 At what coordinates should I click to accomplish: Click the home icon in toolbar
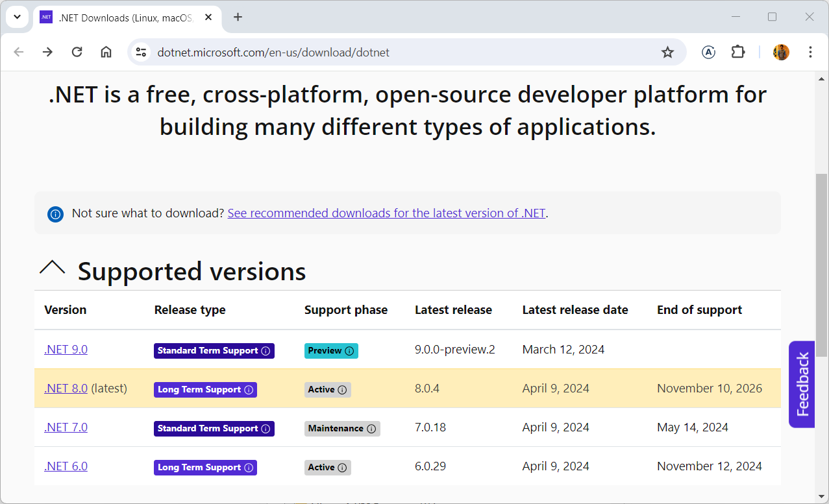pyautogui.click(x=106, y=52)
